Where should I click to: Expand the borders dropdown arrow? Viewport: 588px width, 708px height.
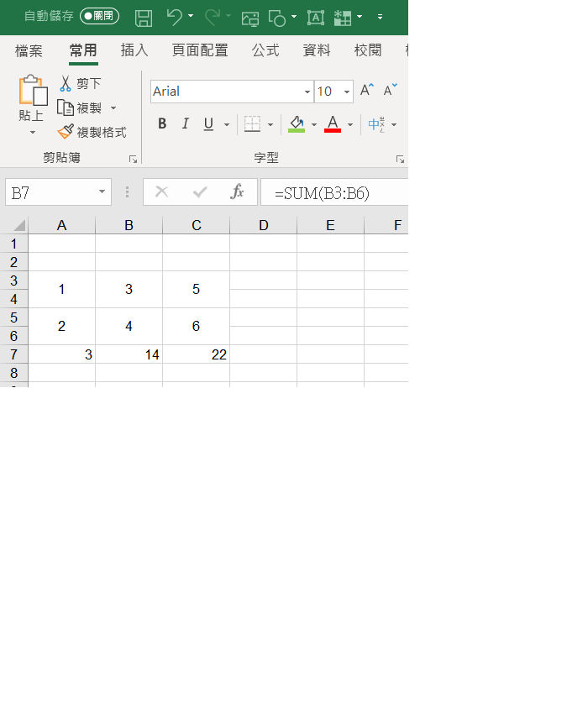tap(270, 124)
